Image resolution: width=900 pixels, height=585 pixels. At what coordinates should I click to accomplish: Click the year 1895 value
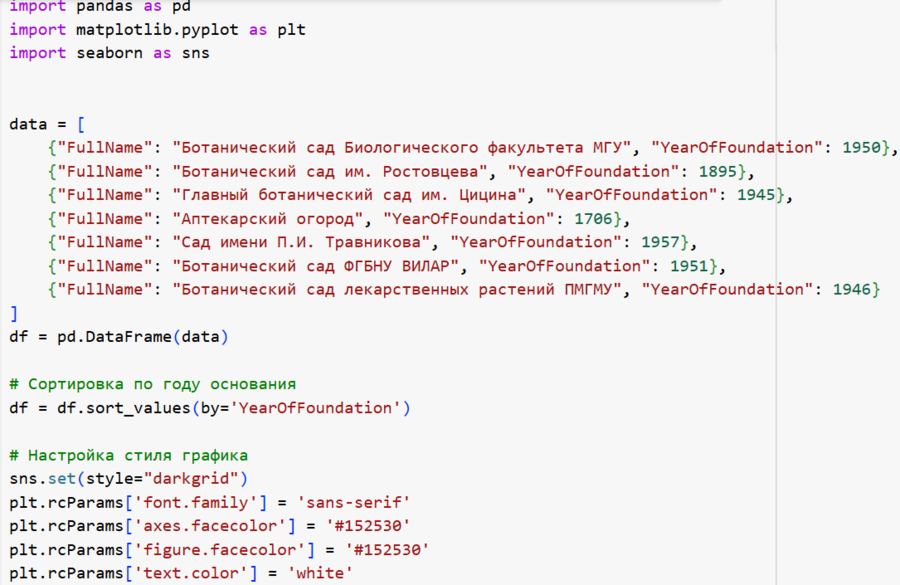tap(718, 171)
